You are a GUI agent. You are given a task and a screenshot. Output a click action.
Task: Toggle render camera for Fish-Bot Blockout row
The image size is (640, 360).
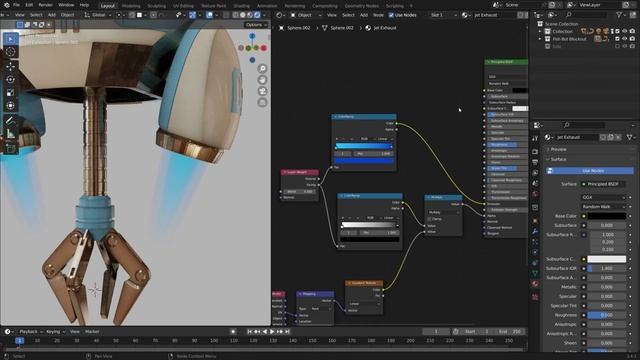(x=632, y=39)
